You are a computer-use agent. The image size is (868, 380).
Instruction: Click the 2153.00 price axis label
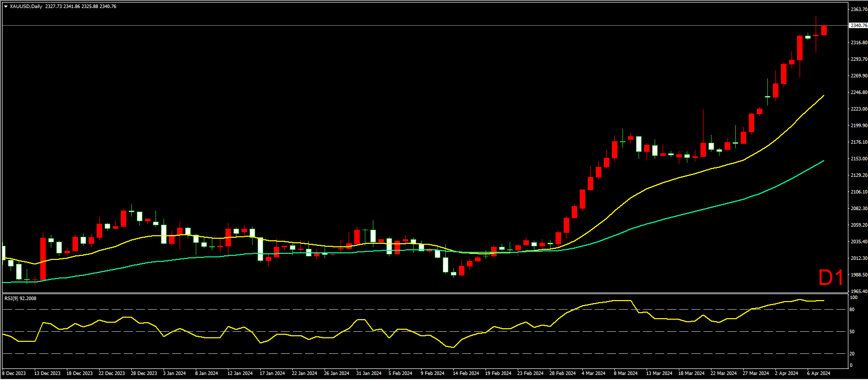(x=859, y=159)
